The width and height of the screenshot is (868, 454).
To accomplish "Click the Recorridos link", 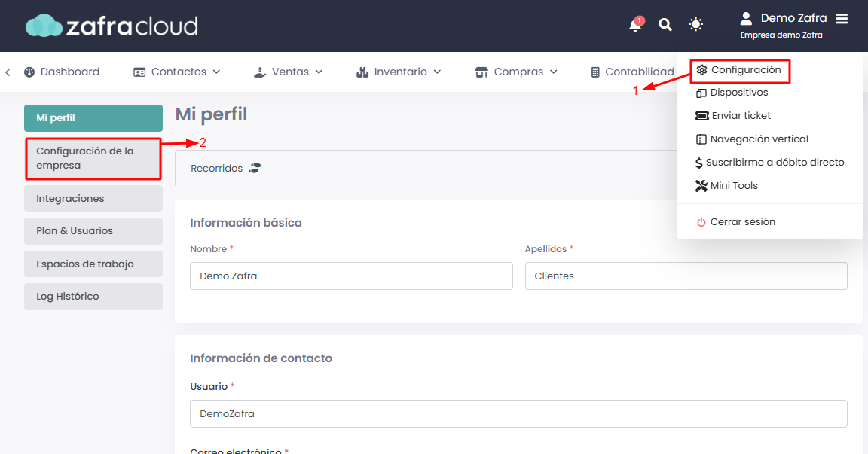I will coord(225,168).
